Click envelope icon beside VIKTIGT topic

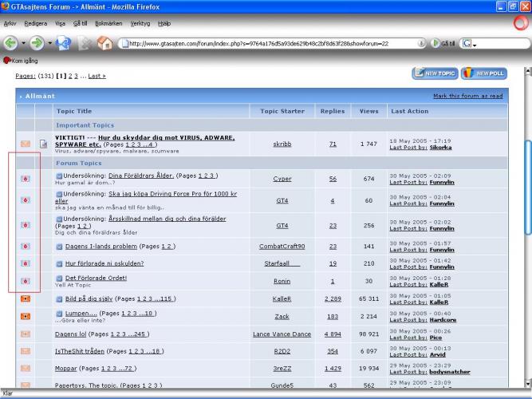point(26,144)
